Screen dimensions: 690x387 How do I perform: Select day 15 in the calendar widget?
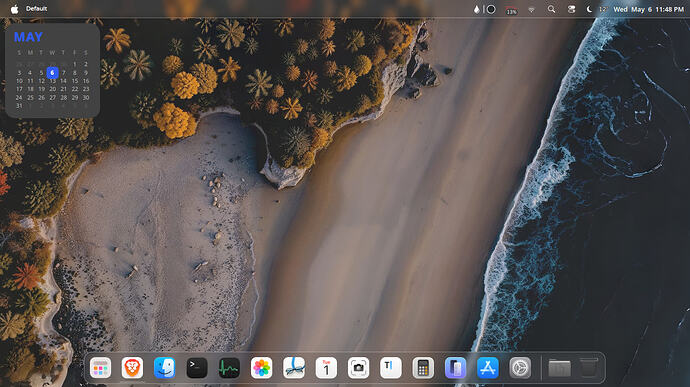tap(75, 81)
